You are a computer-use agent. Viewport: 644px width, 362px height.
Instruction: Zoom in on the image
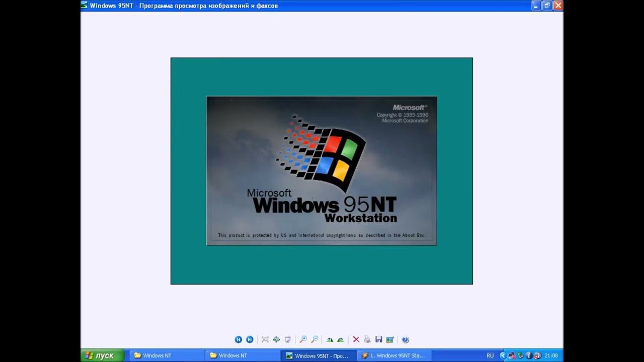[303, 340]
